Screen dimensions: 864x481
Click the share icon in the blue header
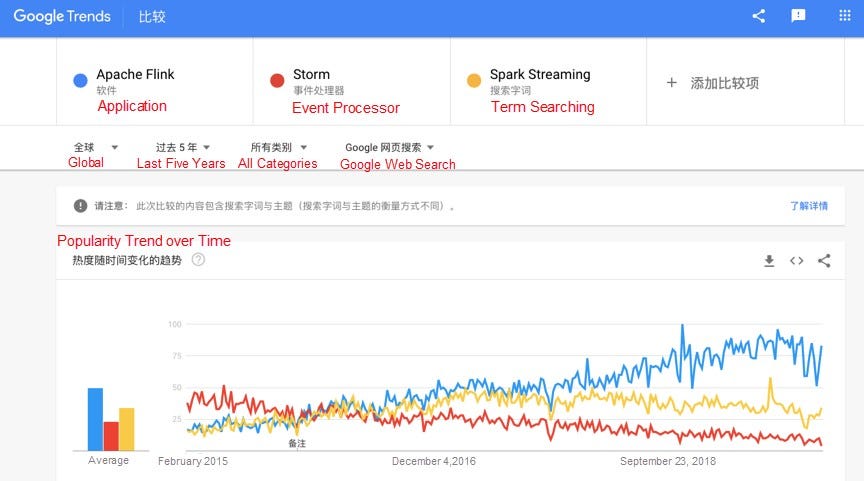click(x=758, y=16)
